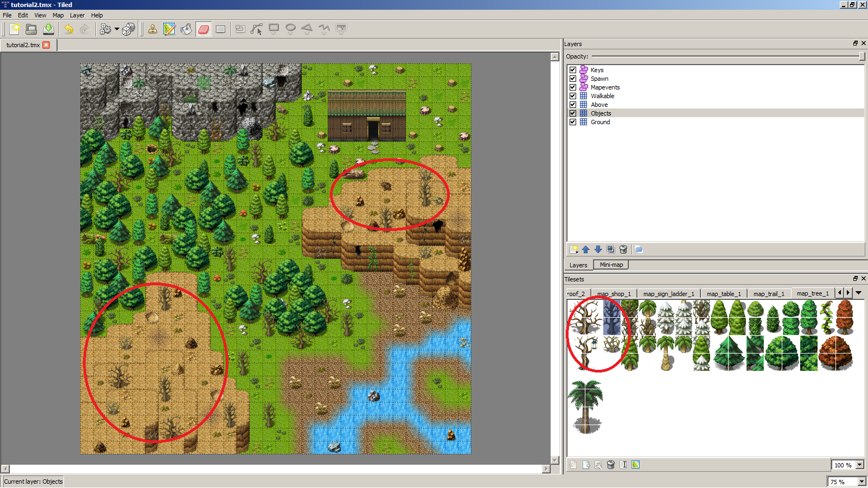Click the Add Layer icon
This screenshot has height=488, width=868.
(574, 249)
